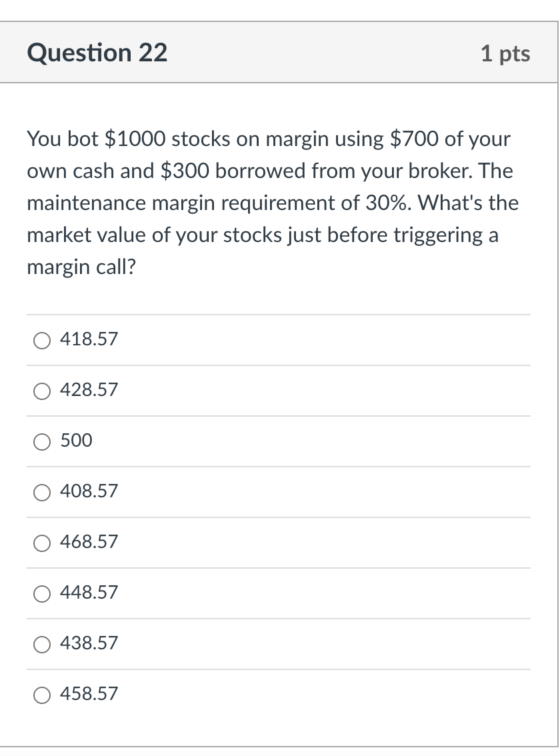Image resolution: width=560 pixels, height=756 pixels.
Task: Click the divider below the question text
Action: [x=279, y=315]
